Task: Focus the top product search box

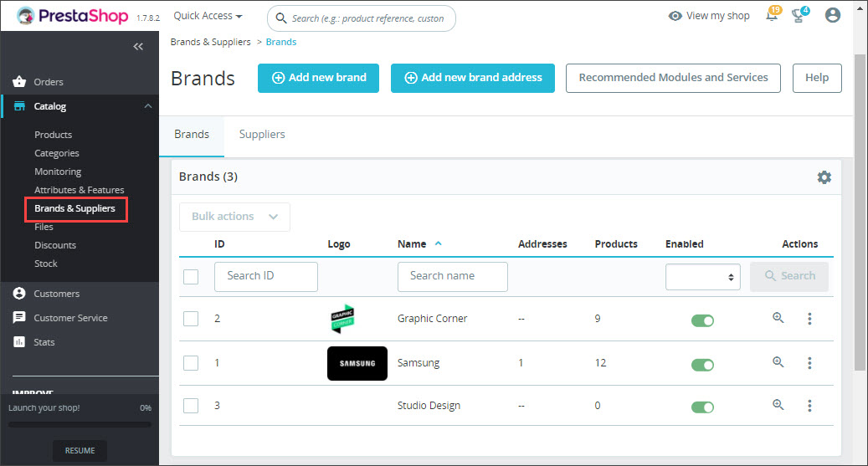Action: [x=362, y=18]
